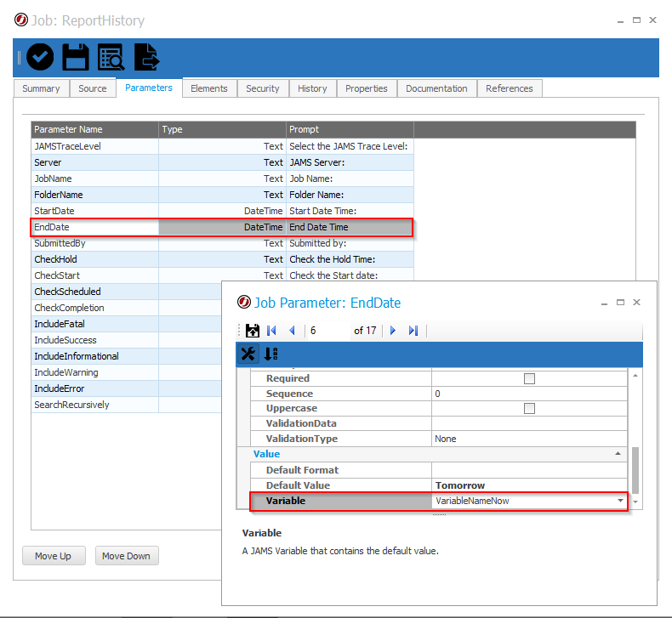Select the JobName parameter row

(x=222, y=179)
